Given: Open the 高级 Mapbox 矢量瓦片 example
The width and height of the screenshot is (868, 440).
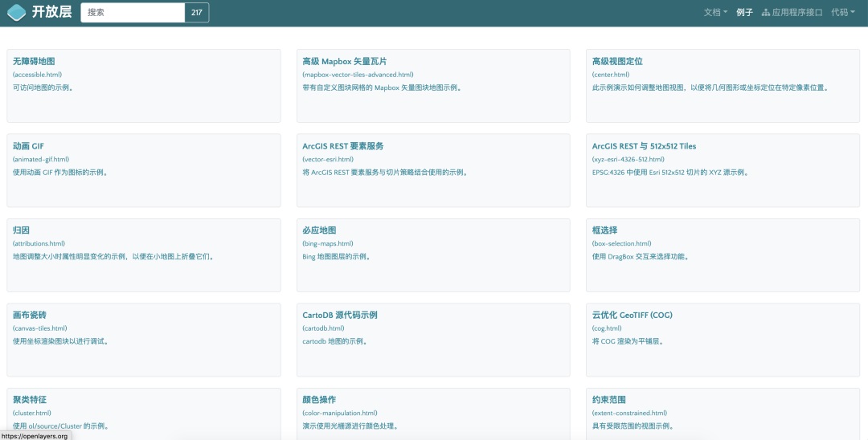Looking at the screenshot, I should coord(344,61).
